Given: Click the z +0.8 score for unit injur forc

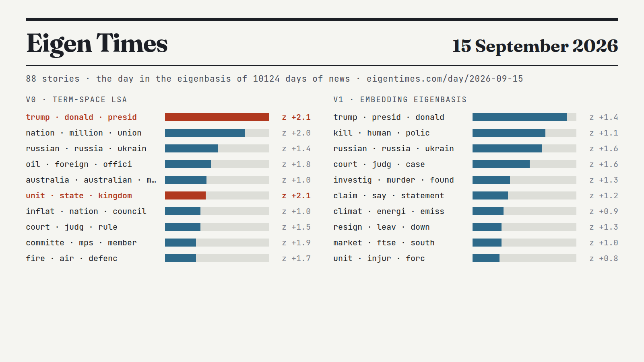Looking at the screenshot, I should [604, 258].
